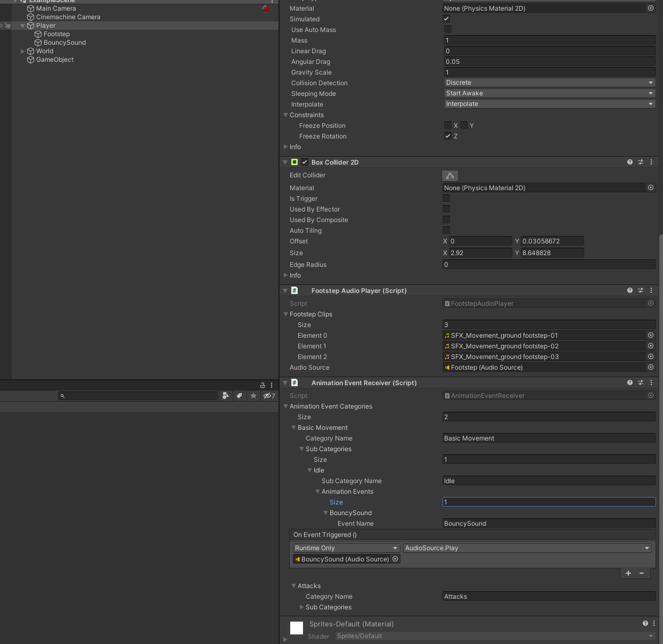Click minus to remove the event listener
The width and height of the screenshot is (663, 644).
tap(642, 573)
